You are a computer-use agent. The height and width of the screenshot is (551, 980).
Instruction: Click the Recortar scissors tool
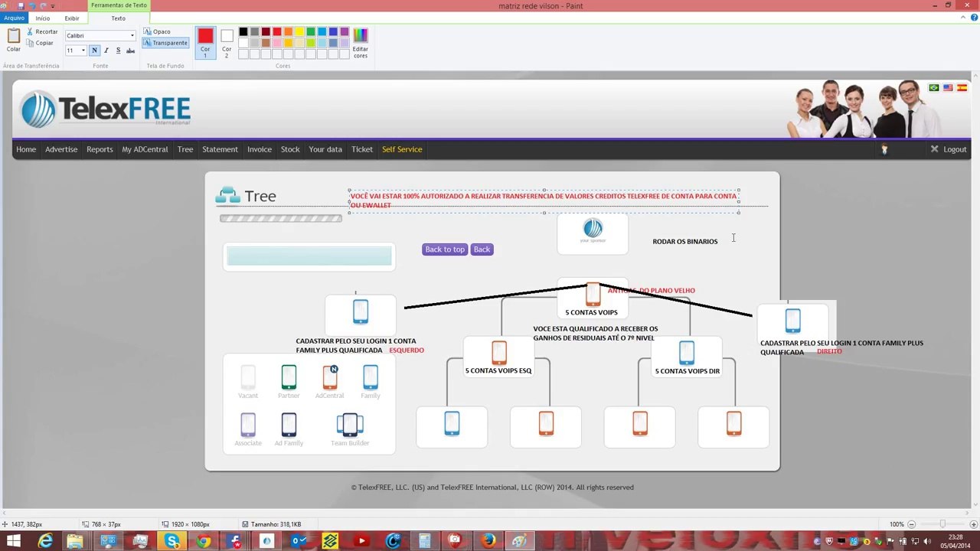42,31
